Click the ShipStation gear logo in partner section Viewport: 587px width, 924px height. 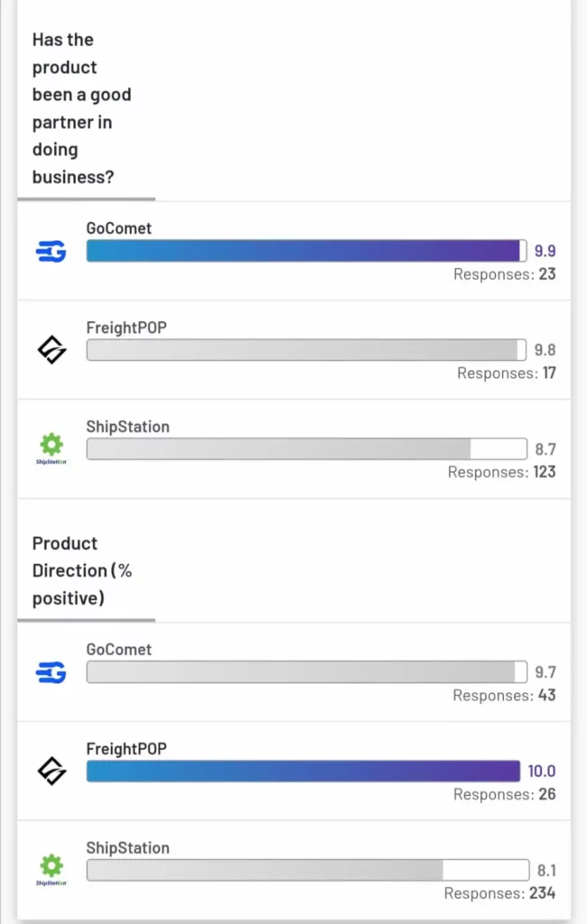(x=51, y=448)
